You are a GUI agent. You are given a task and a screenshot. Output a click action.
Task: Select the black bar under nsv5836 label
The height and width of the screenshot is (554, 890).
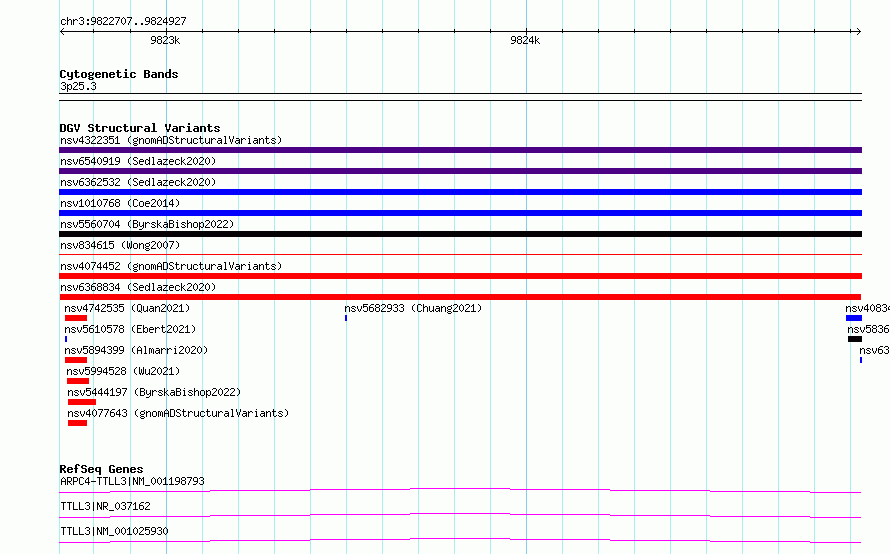point(855,339)
